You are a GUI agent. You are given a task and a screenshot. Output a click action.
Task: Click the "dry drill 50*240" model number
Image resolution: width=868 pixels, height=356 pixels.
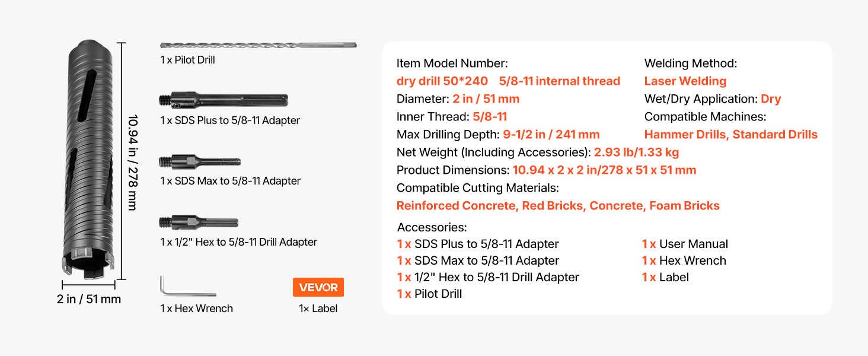(x=442, y=81)
